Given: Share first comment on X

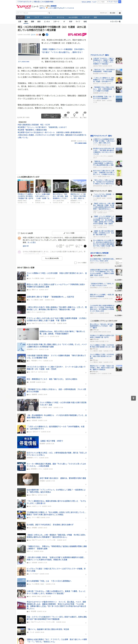Looking at the screenshot, I should coord(85,246).
